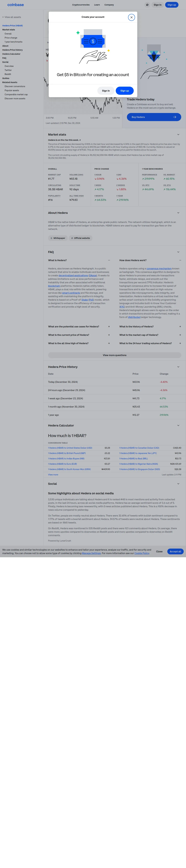Open HBAR to Canadian Dollar conversion

[139, 448]
